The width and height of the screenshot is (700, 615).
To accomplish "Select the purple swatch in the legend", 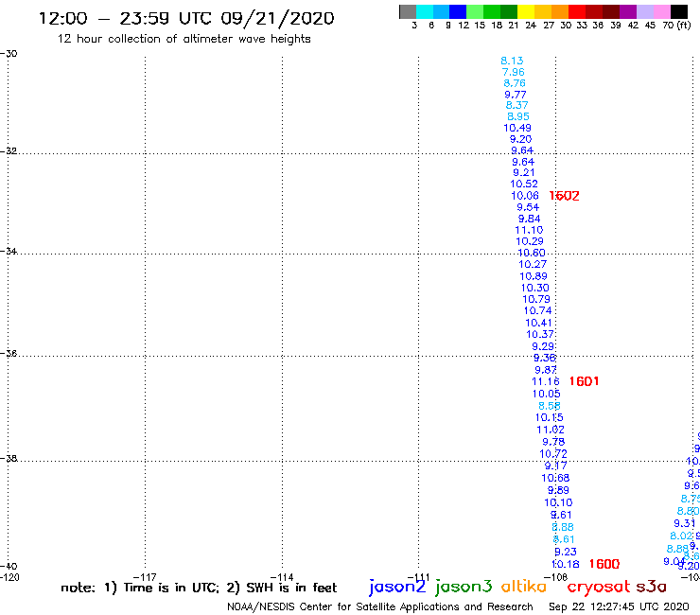I will click(628, 11).
